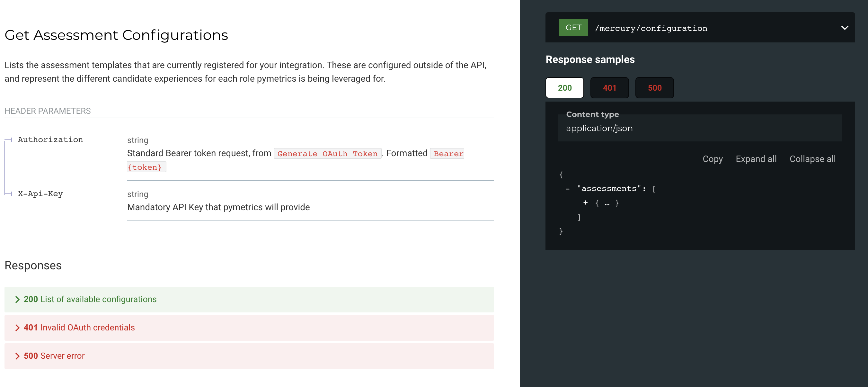This screenshot has height=387, width=868.
Task: Click Collapse all in the response sample
Action: 812,159
